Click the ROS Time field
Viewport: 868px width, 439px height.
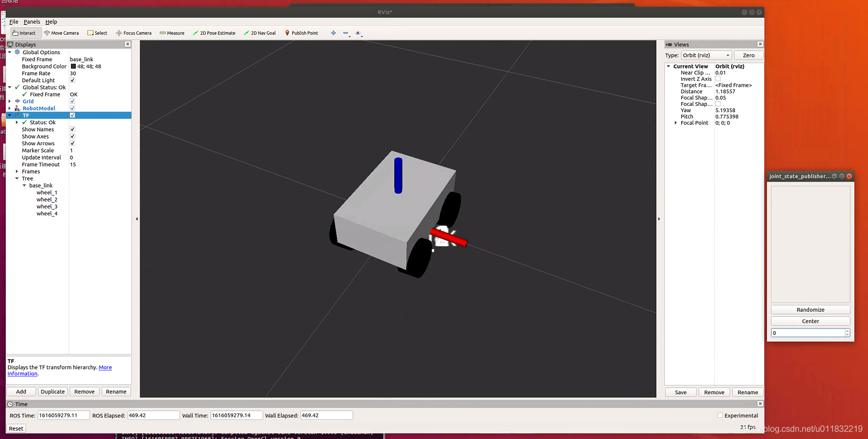pyautogui.click(x=63, y=415)
